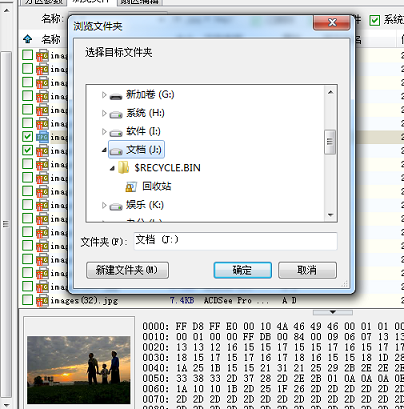The image size is (404, 409).
Task: Click the "A D" attribute cell
Action: click(289, 300)
